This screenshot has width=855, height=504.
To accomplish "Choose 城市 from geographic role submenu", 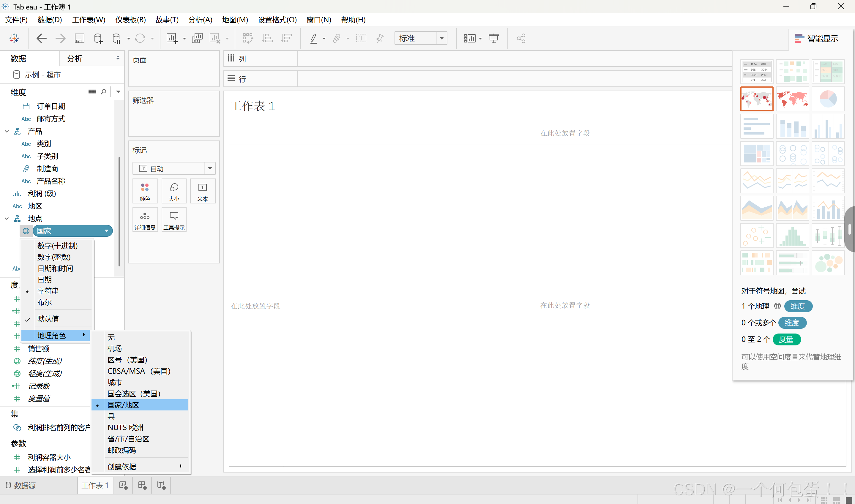I will 114,383.
